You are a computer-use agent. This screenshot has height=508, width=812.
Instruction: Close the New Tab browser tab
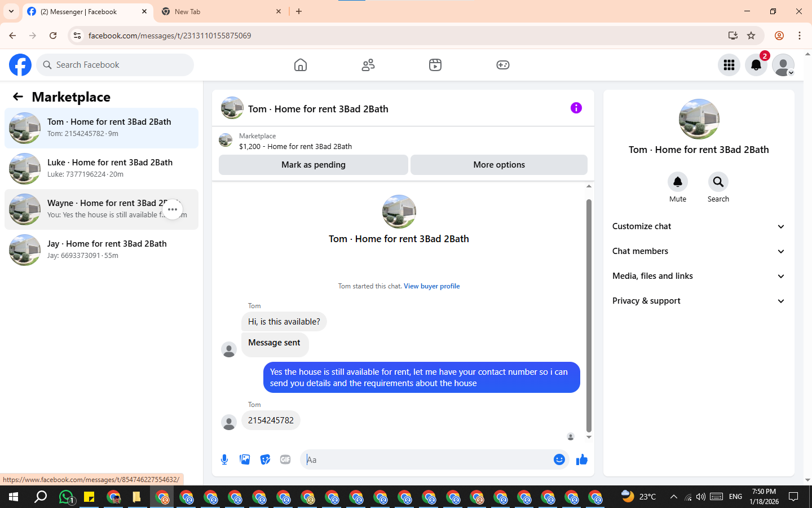[279, 11]
